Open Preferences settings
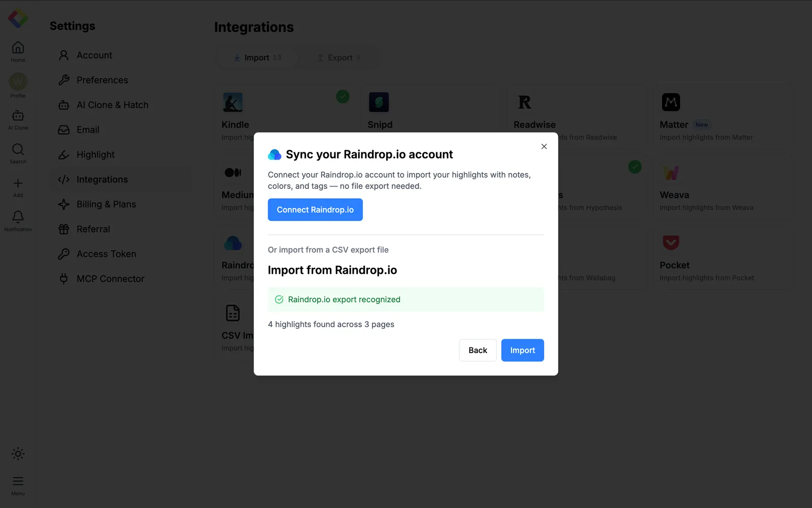This screenshot has height=508, width=812. (x=121, y=80)
